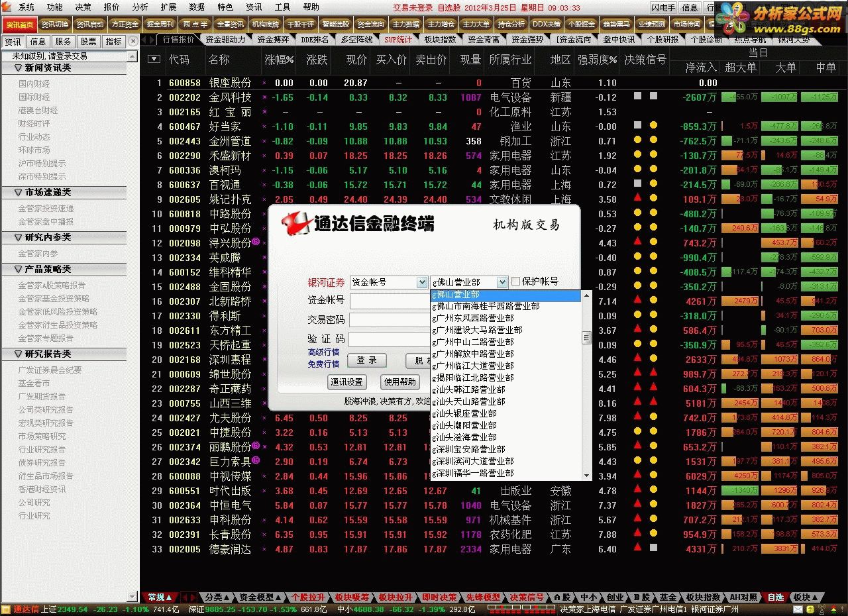
Task: Open the 佛山营业部 branch dropdown arrow
Action: pos(502,282)
